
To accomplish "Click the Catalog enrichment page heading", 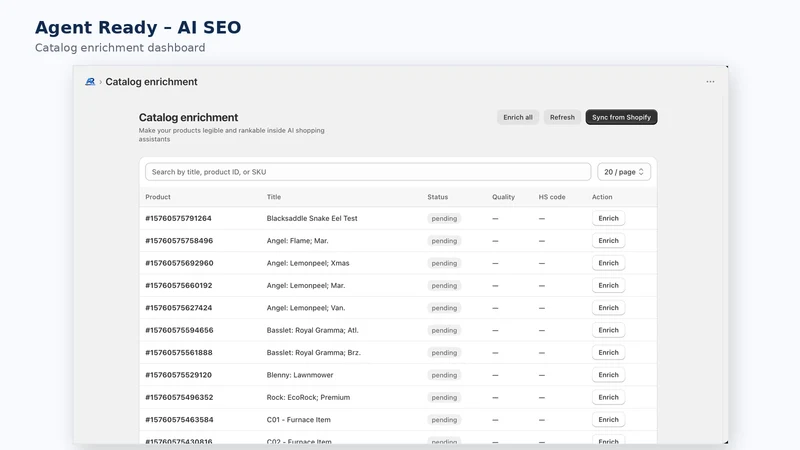I will tap(188, 117).
